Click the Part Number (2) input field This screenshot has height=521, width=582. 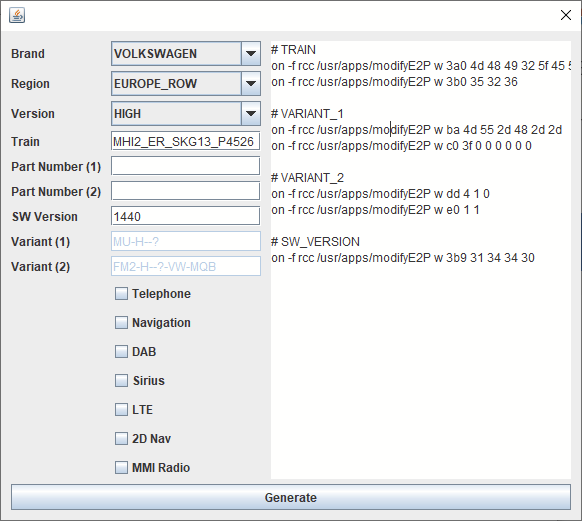coord(186,191)
